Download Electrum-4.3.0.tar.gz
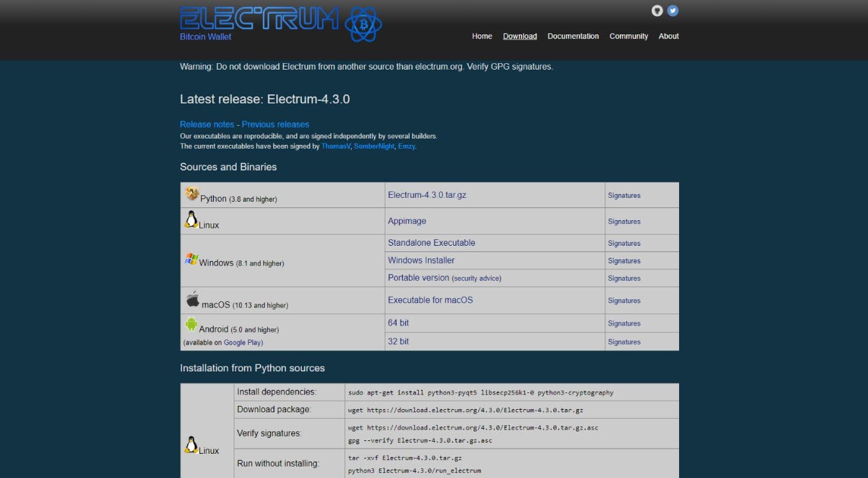The image size is (868, 478). pyautogui.click(x=427, y=195)
